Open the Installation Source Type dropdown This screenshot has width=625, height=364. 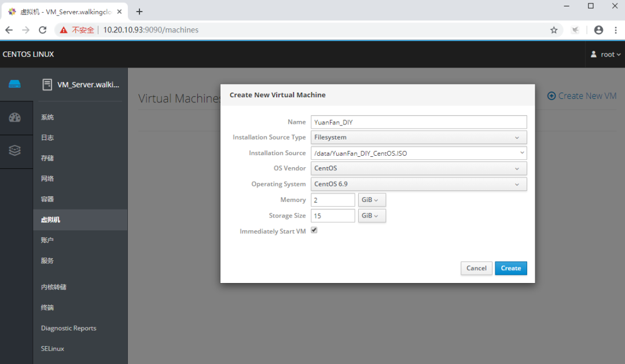(x=418, y=137)
